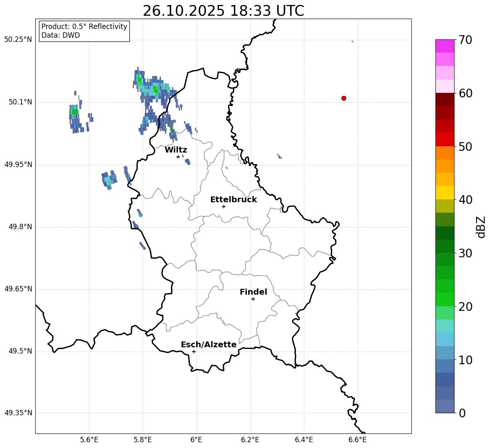Click the 49.8°N latitude label
491x448 pixels.
click(20, 227)
